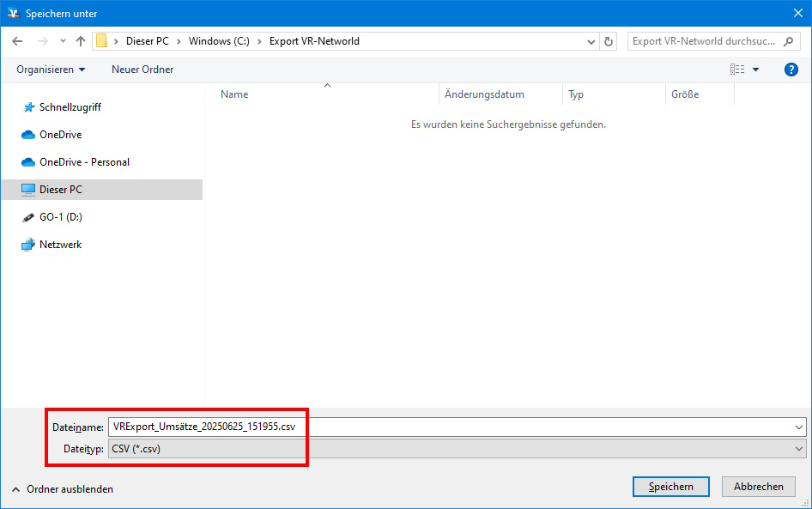Open the Dateityp 'CSV (*.csv)' combo box
The image size is (812, 509).
point(457,449)
